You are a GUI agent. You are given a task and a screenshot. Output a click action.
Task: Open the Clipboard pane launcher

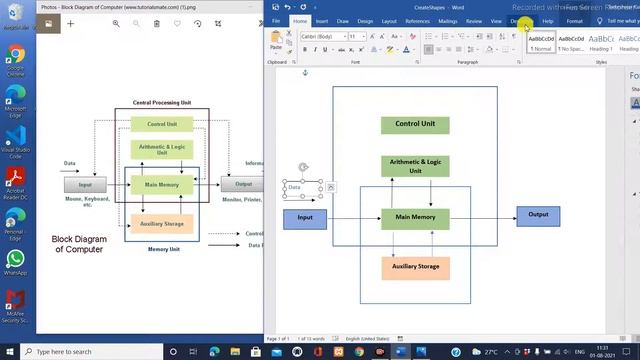[x=293, y=62]
